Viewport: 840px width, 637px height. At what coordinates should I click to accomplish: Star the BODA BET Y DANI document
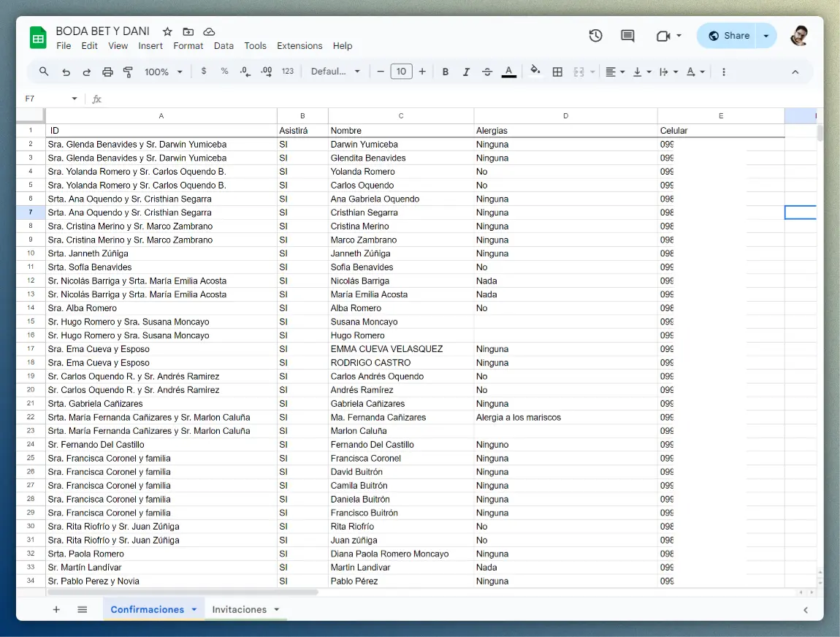pyautogui.click(x=167, y=31)
